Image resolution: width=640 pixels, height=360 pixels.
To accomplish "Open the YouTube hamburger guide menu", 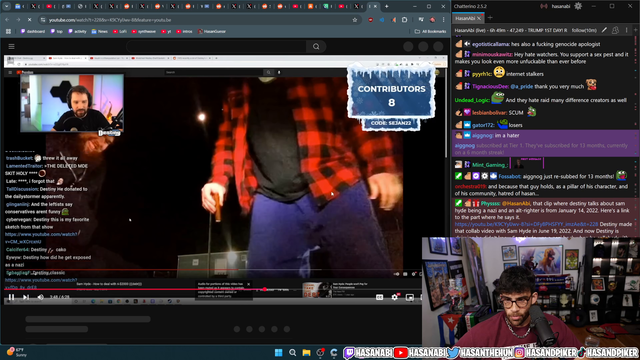I will (11, 47).
